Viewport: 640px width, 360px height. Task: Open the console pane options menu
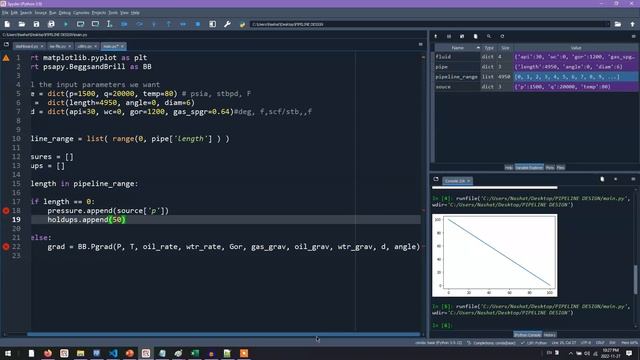tap(633, 179)
